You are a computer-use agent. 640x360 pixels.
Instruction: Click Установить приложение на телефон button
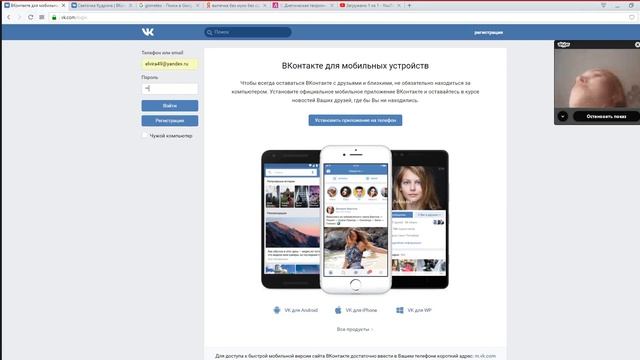(355, 120)
